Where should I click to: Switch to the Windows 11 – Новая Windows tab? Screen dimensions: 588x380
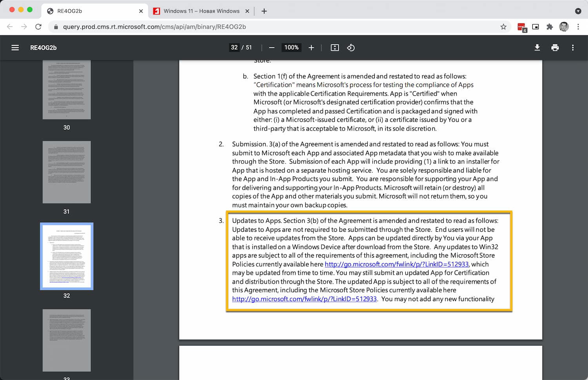coord(201,11)
